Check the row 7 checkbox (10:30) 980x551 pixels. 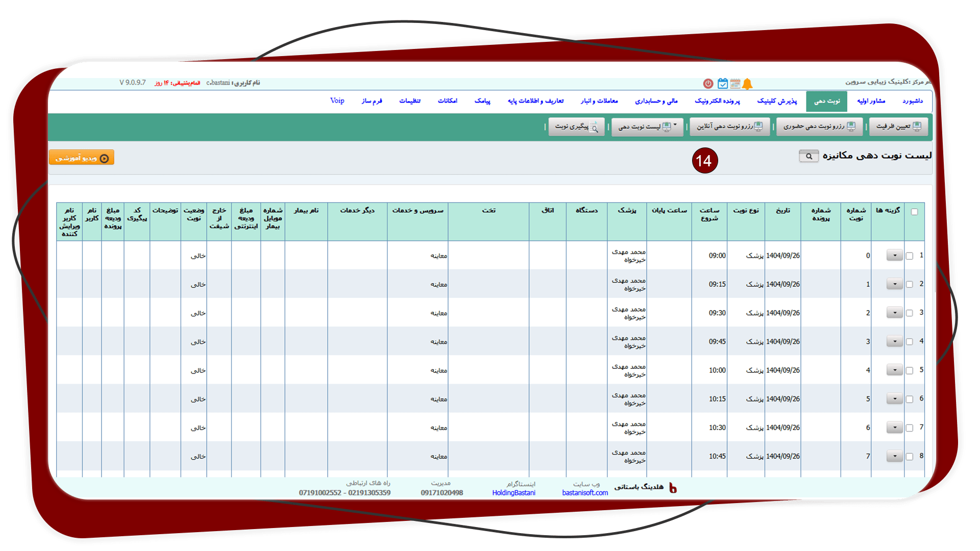[909, 428]
